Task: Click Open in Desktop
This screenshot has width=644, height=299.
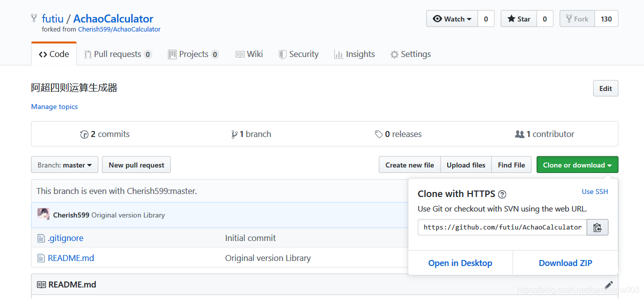Action: click(x=460, y=263)
